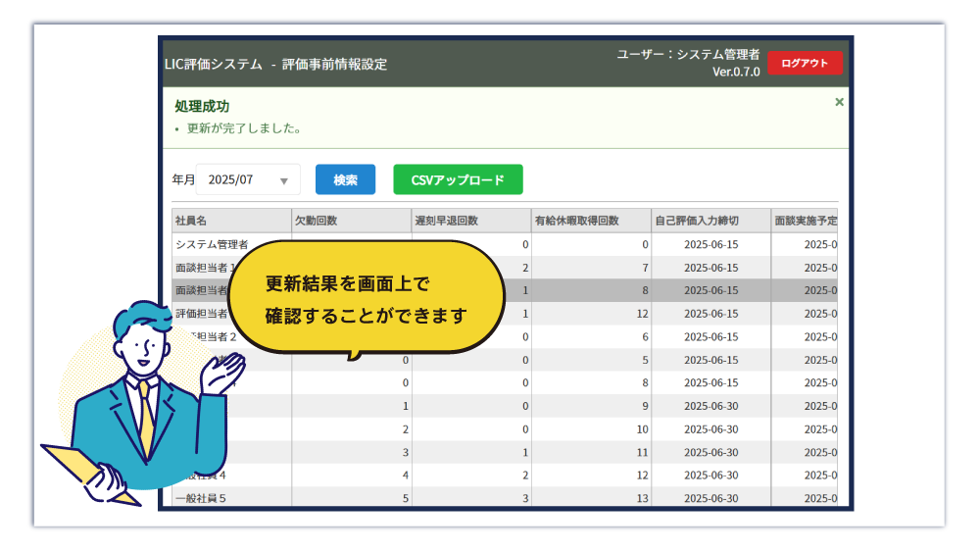Click the Ver.0.7.0 version text
The height and width of the screenshot is (552, 980).
(x=736, y=72)
